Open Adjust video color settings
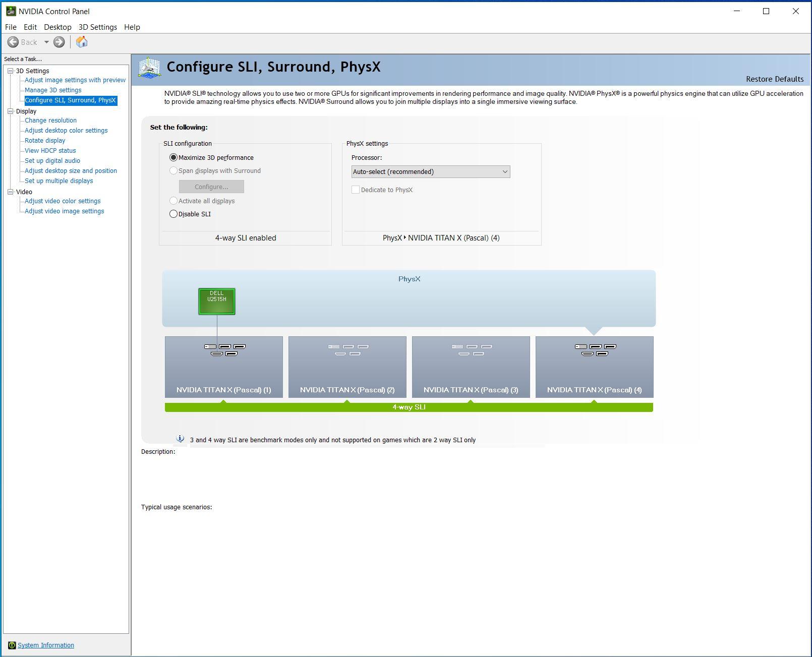Viewport: 812px width, 657px height. click(x=63, y=201)
